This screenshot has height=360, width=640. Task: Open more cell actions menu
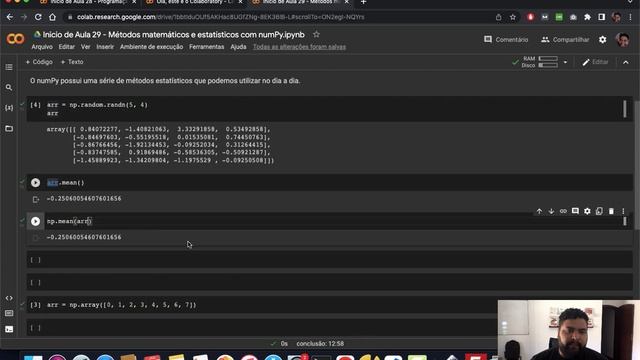point(623,211)
